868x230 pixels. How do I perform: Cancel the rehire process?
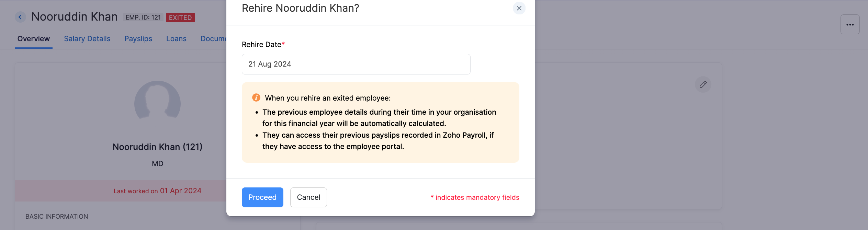pos(308,197)
